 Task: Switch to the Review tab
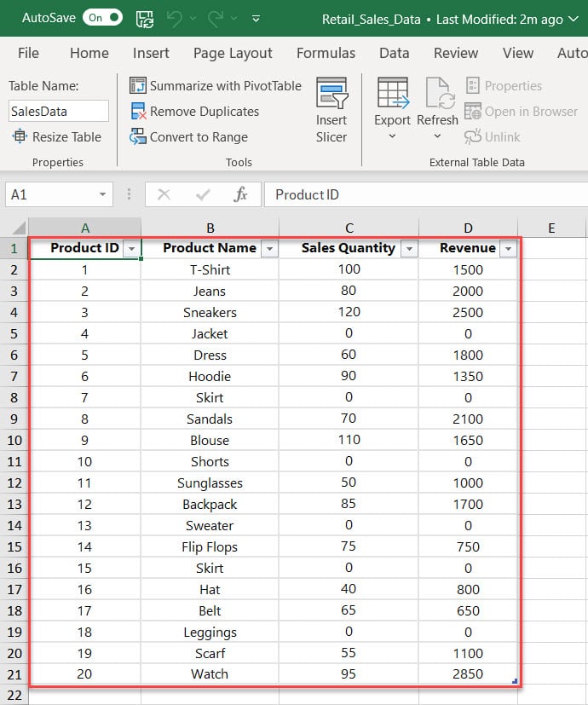pyautogui.click(x=456, y=53)
